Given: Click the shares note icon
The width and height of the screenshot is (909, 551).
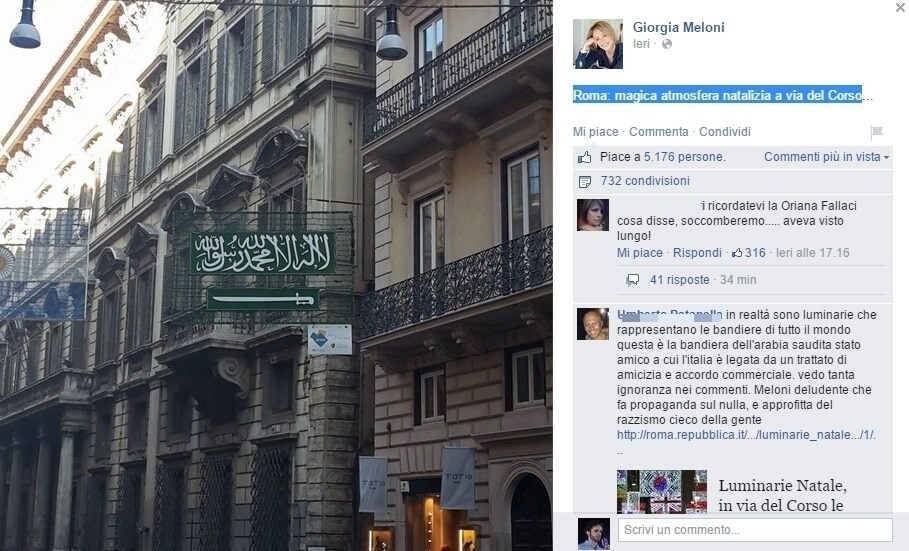Looking at the screenshot, I should (585, 182).
